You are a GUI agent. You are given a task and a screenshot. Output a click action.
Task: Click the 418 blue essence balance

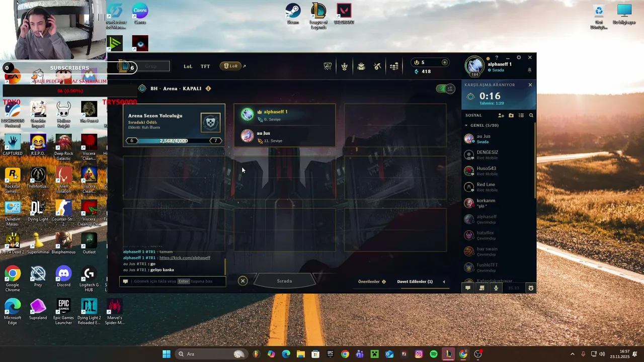pos(423,71)
